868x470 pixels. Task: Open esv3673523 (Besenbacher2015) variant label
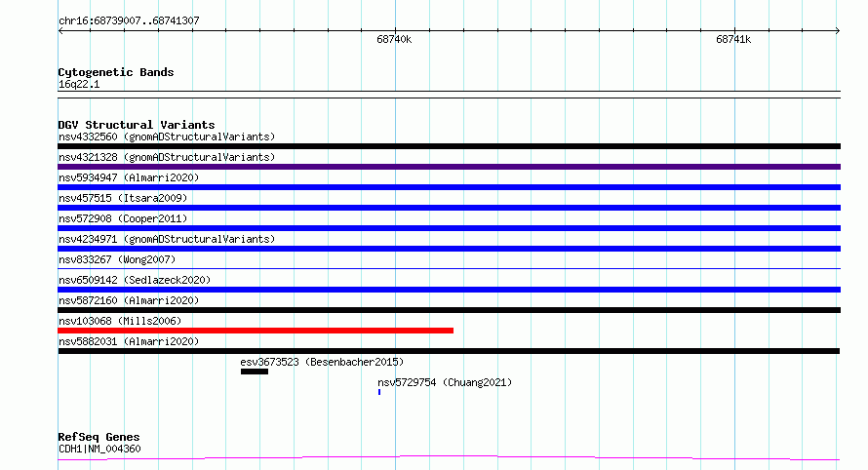pos(322,362)
